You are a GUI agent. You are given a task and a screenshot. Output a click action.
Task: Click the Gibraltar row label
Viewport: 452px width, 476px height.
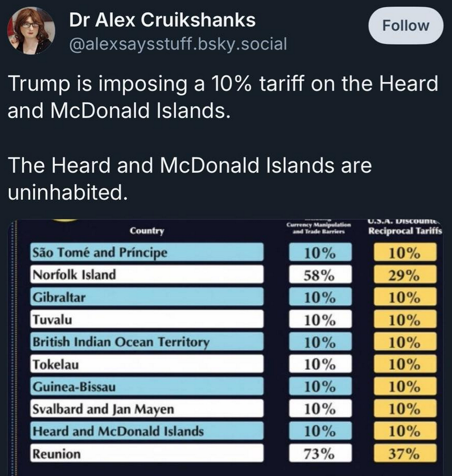pos(146,297)
